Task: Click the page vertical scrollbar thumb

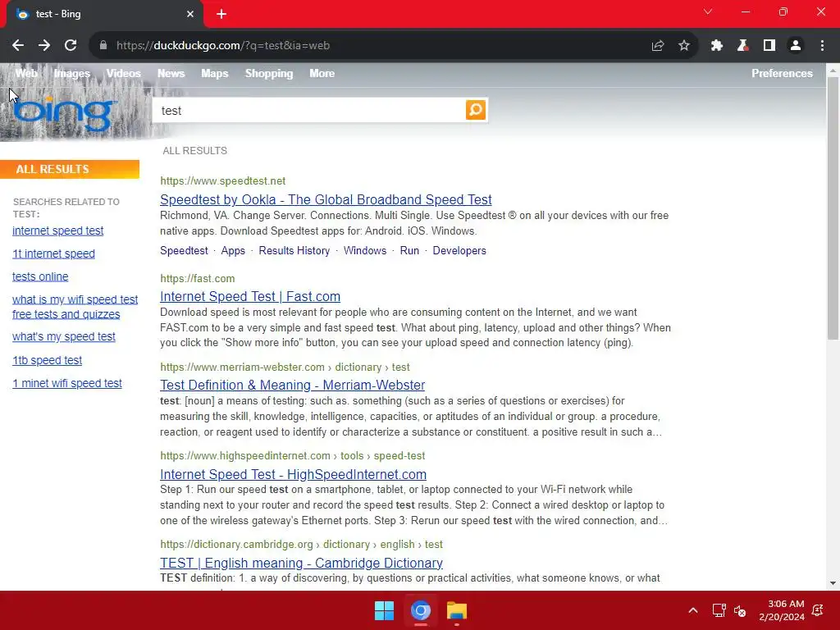Action: tap(833, 208)
